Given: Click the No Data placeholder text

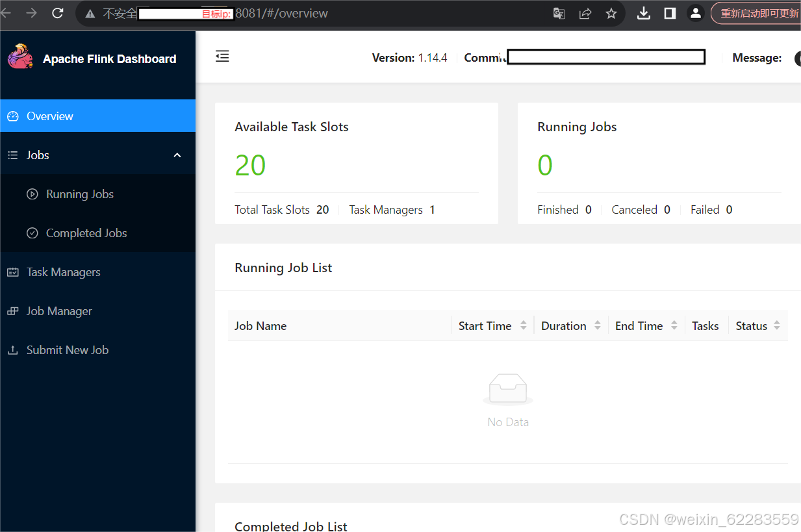Looking at the screenshot, I should (508, 422).
